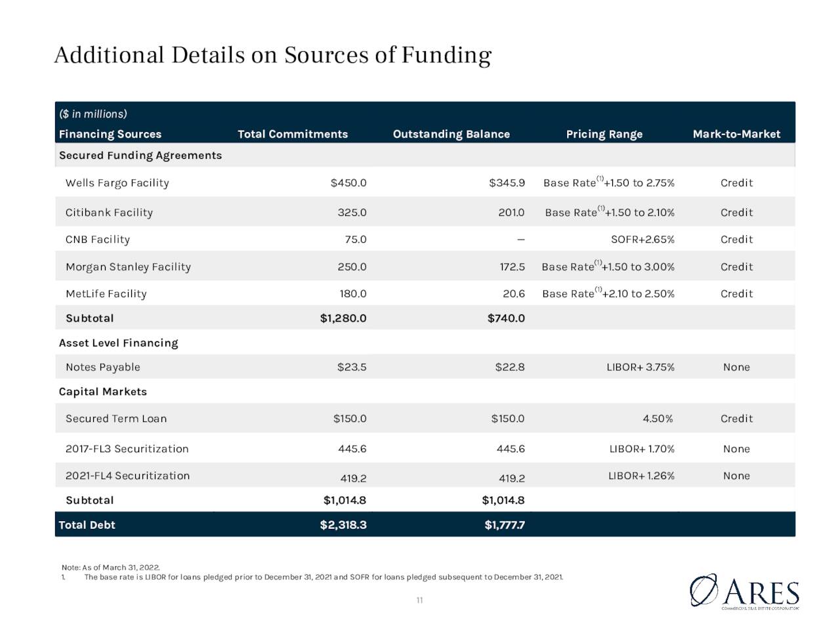Click the $2,318.3 total commitments value
Viewport: 840px width, 630px height.
tap(343, 525)
